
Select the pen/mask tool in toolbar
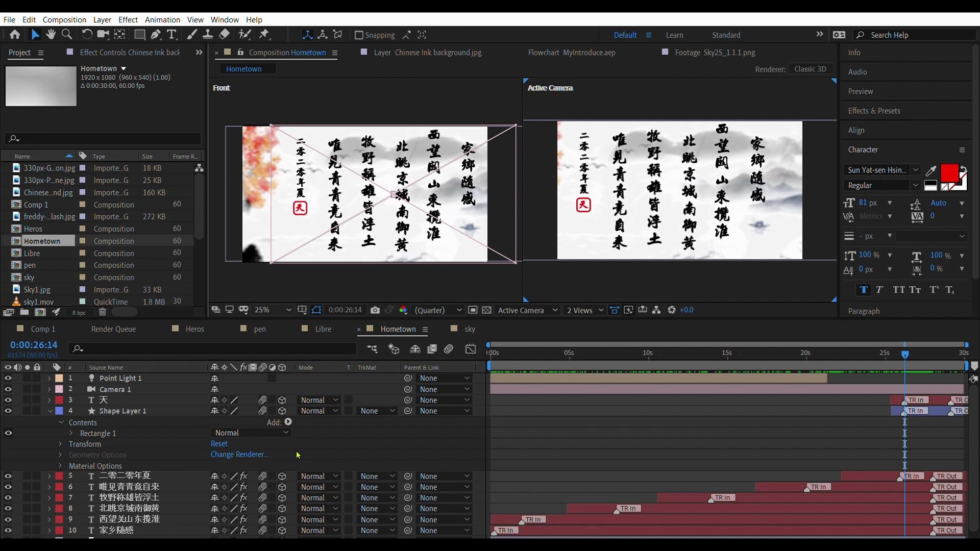[156, 34]
